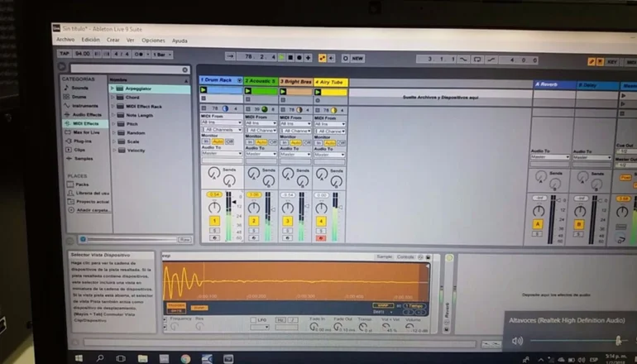Click the NEW scene button
This screenshot has width=637, height=364.
click(x=357, y=59)
